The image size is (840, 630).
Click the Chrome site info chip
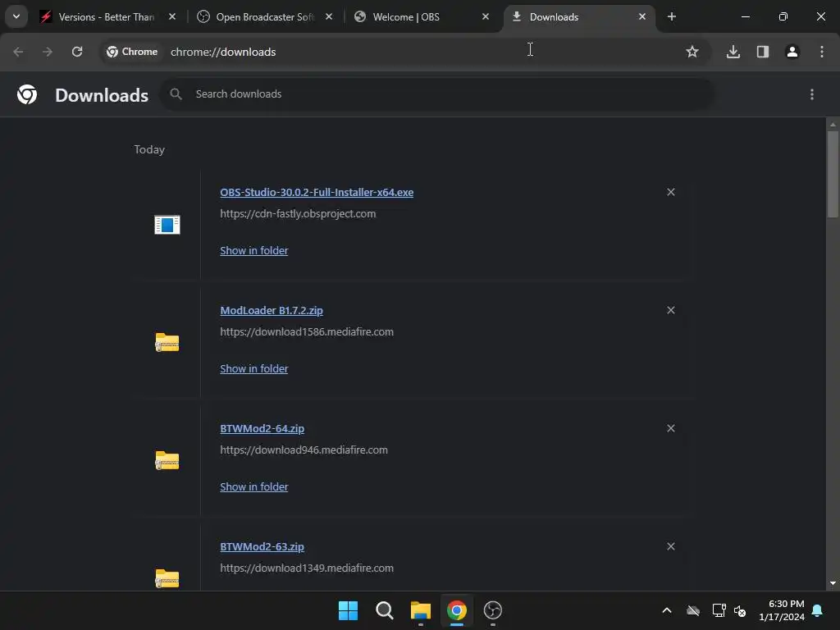pyautogui.click(x=132, y=52)
